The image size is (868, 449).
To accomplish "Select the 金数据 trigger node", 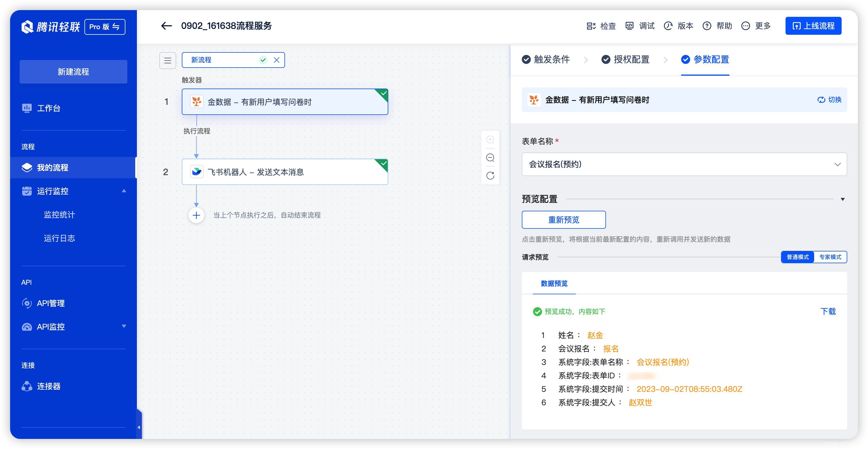I will pos(285,102).
